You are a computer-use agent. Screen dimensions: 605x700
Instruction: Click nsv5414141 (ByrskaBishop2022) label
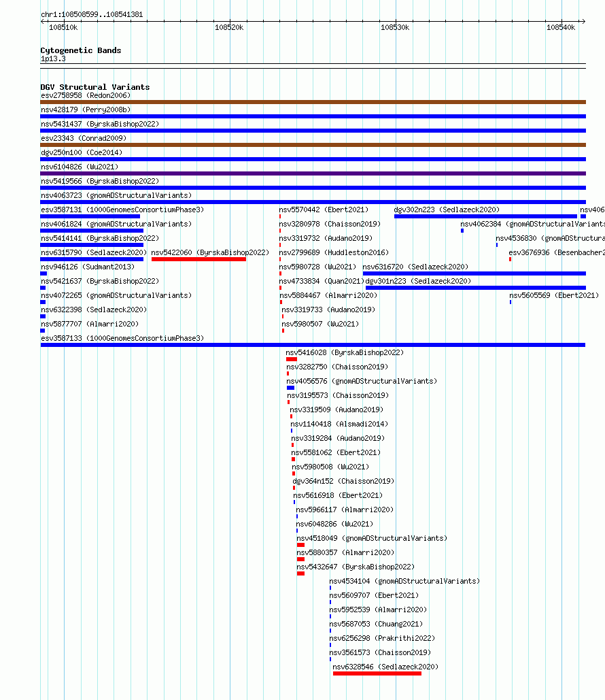[100, 238]
